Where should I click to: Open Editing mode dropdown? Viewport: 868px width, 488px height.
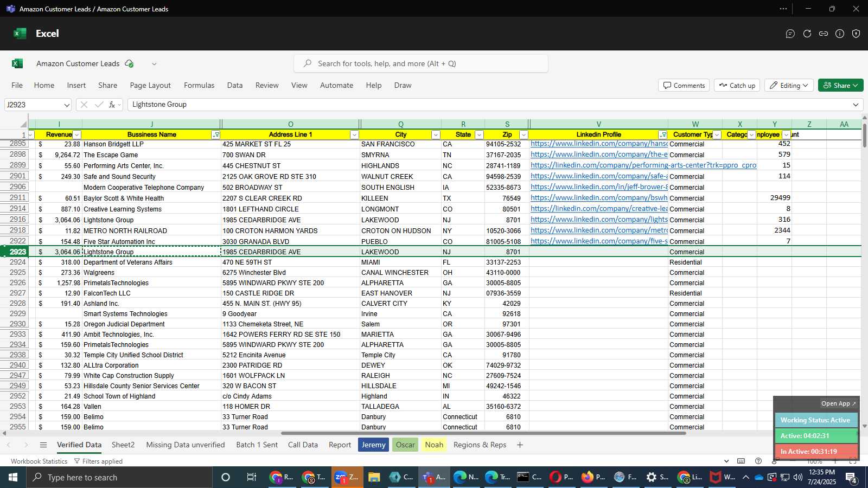789,85
